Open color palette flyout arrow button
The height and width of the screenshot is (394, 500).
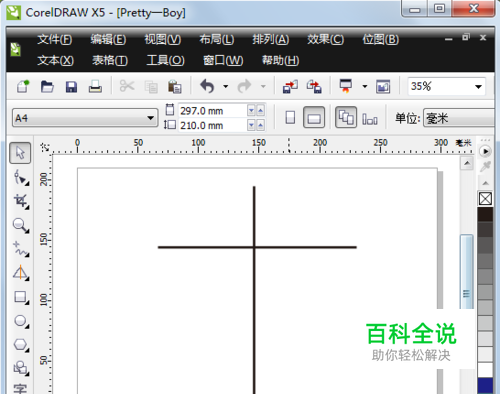click(x=485, y=151)
